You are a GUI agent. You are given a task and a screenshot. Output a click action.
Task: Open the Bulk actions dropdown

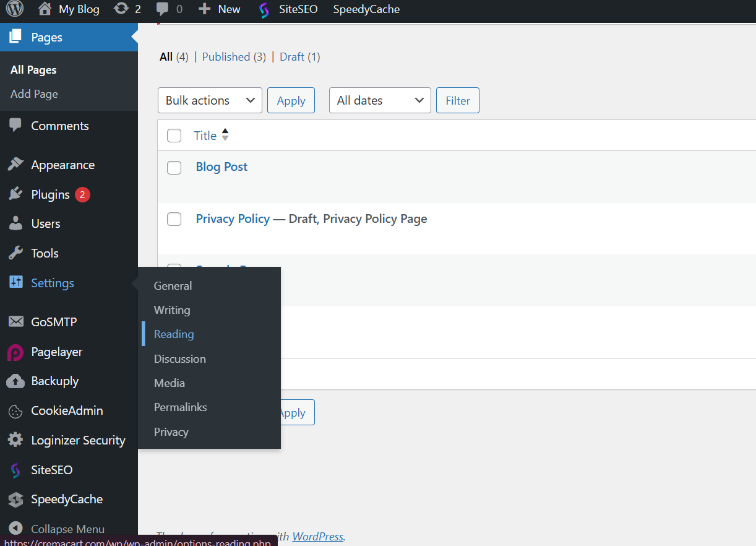210,100
